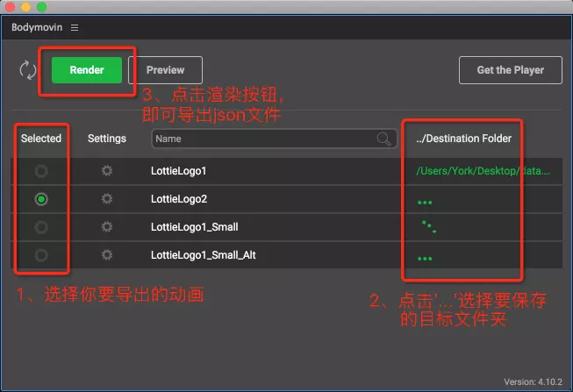Click the Settings column header
This screenshot has height=392, width=573.
point(107,139)
